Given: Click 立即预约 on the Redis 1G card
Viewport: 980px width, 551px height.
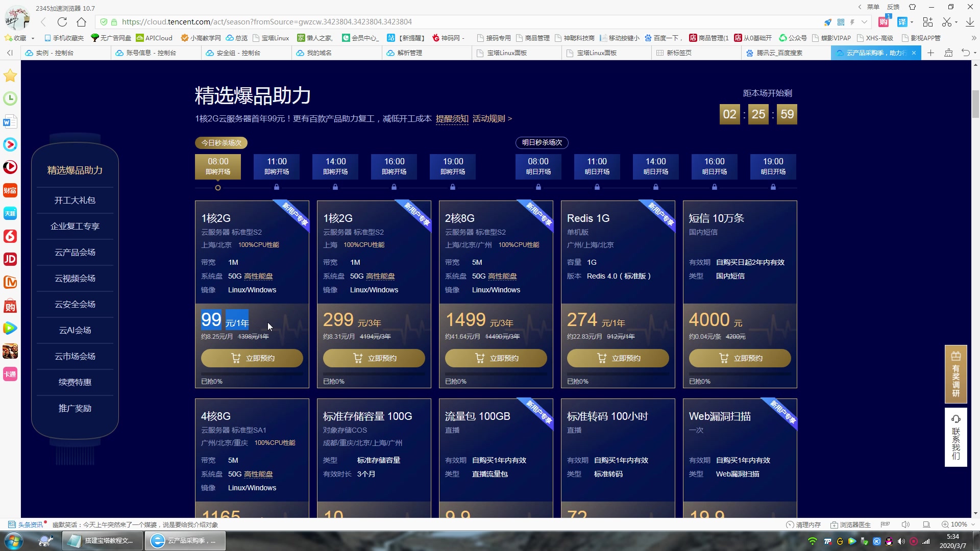Looking at the screenshot, I should [x=618, y=358].
